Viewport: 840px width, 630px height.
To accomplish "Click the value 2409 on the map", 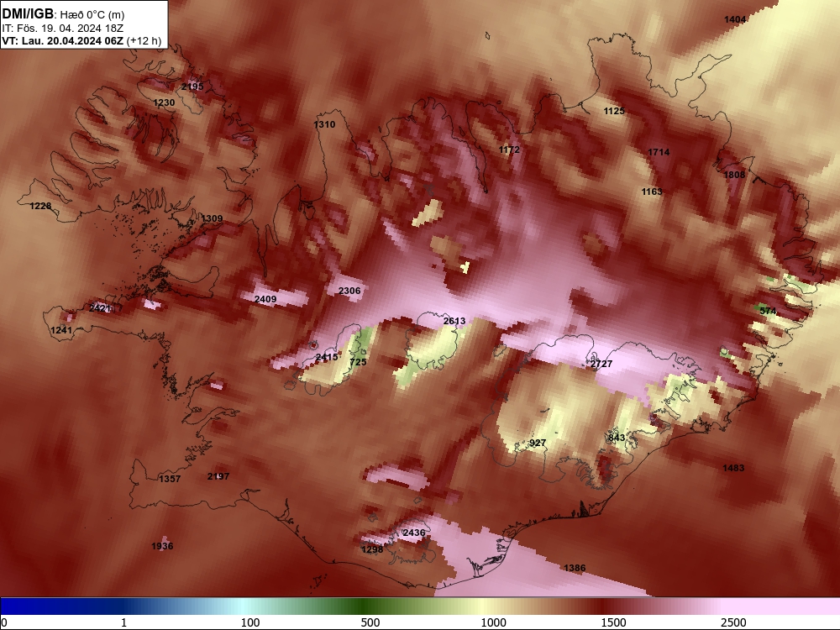I will 265,299.
